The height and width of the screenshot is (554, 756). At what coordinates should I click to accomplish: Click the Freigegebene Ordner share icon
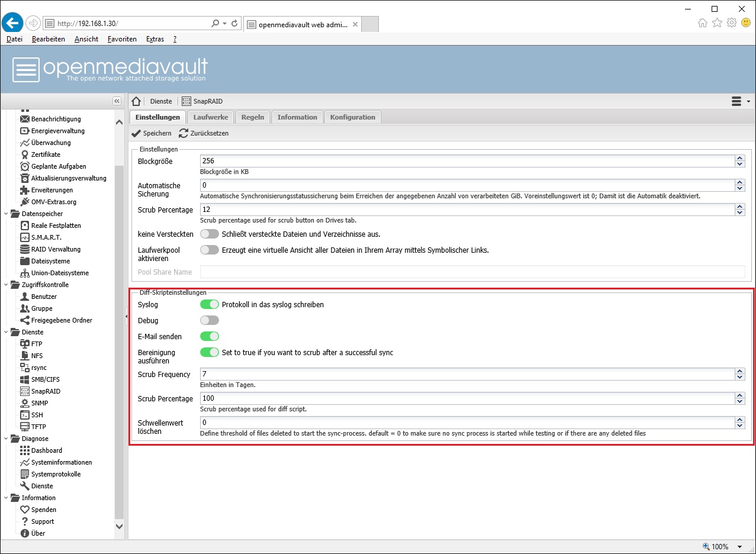coord(25,320)
